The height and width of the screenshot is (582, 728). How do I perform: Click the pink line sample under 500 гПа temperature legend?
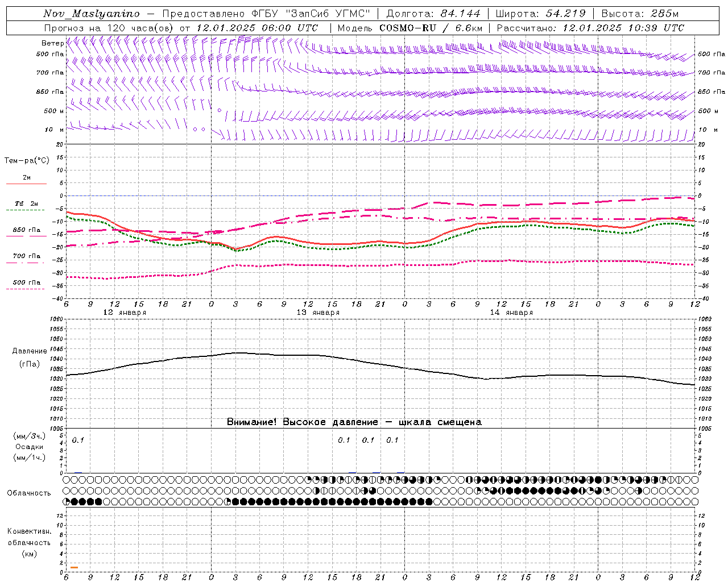(x=26, y=289)
